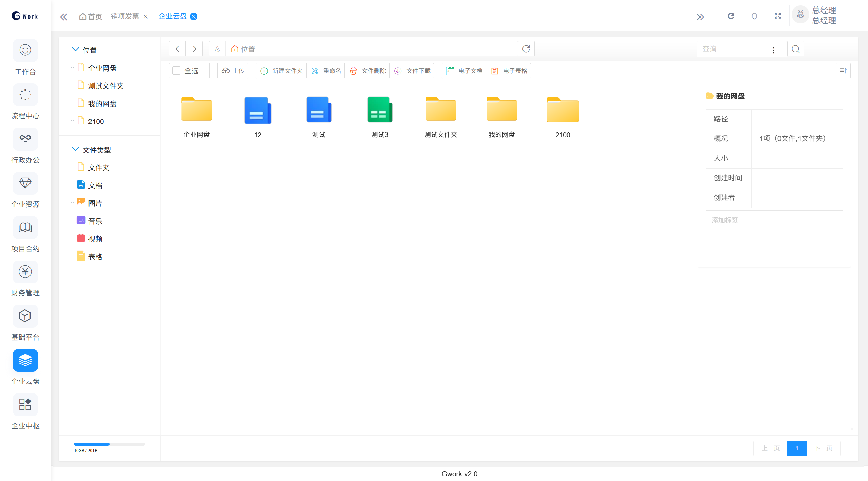Click the storage usage progress bar
Viewport: 868px width, 481px height.
(x=109, y=444)
